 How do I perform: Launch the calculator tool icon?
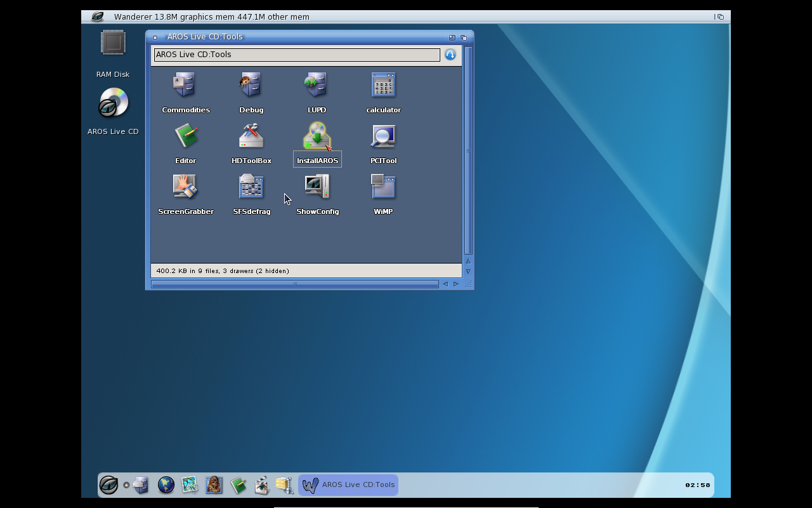383,84
